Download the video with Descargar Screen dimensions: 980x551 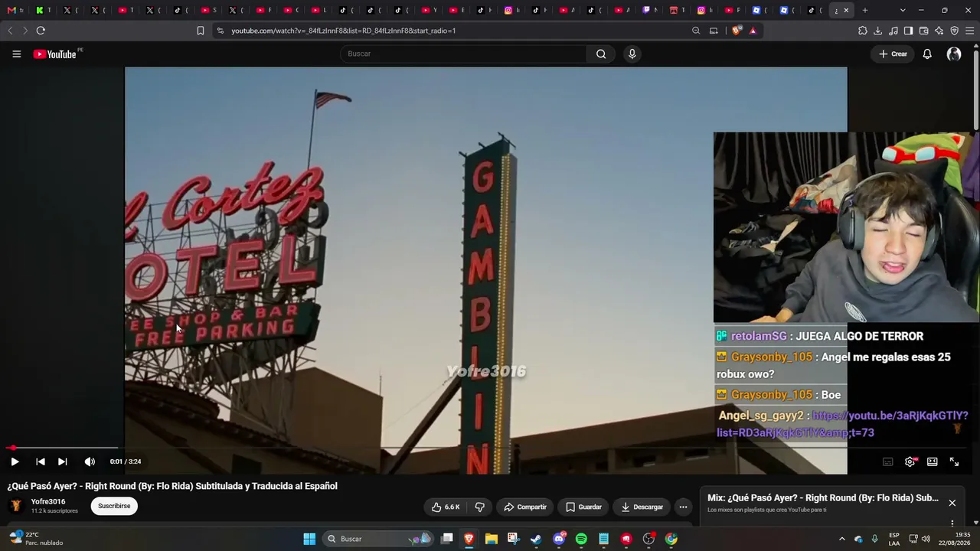click(x=642, y=507)
